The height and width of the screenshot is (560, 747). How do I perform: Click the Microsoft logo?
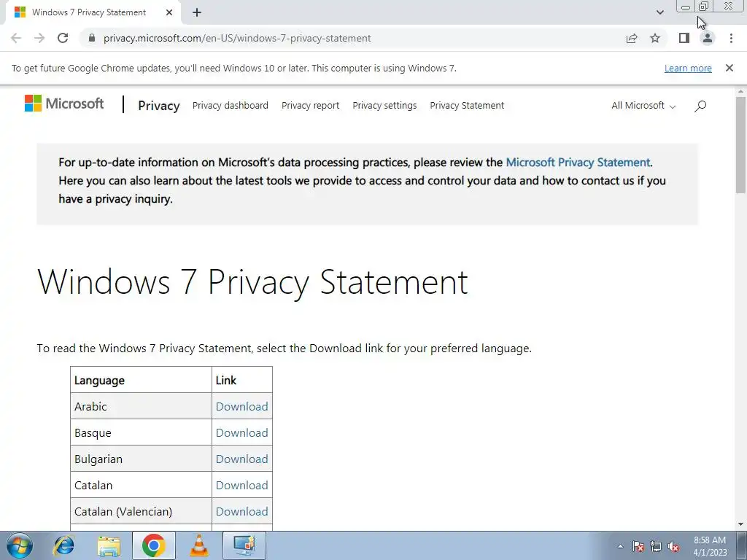pos(64,104)
